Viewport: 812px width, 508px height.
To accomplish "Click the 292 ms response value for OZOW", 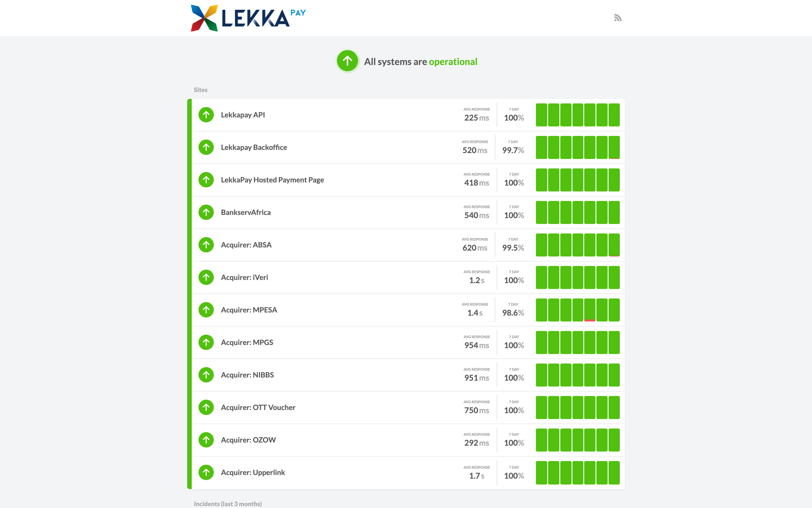I will [476, 443].
